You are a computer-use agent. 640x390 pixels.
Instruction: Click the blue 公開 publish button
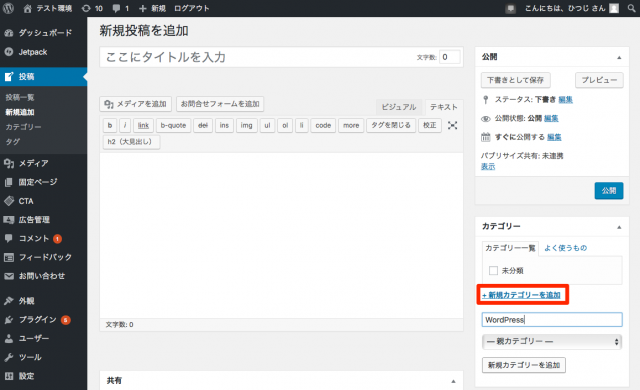(609, 191)
